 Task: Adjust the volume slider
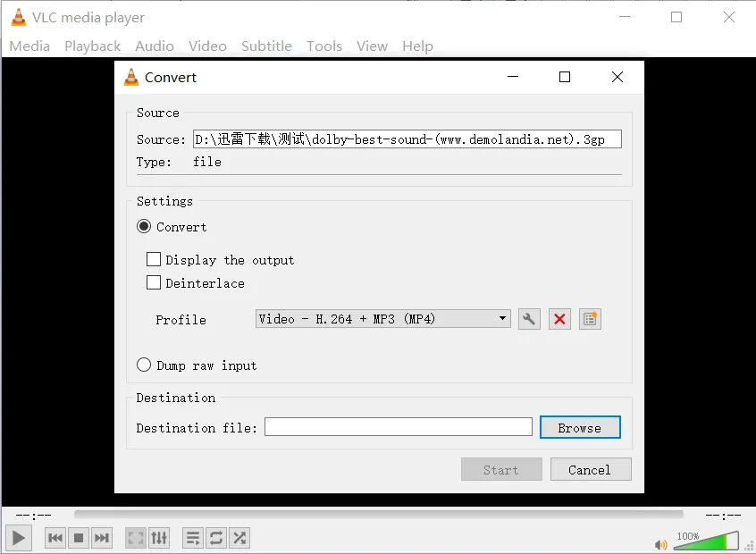pyautogui.click(x=706, y=541)
